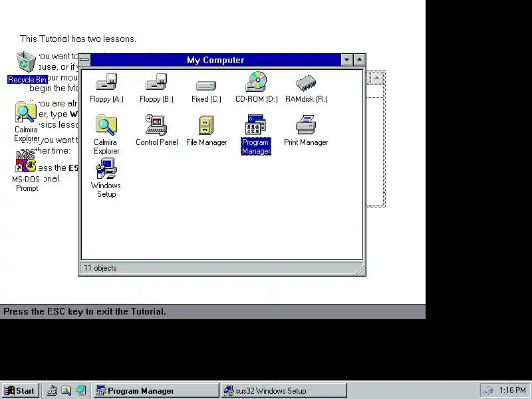Open the Print Manager printer icon
The image size is (532, 399).
coord(306,130)
